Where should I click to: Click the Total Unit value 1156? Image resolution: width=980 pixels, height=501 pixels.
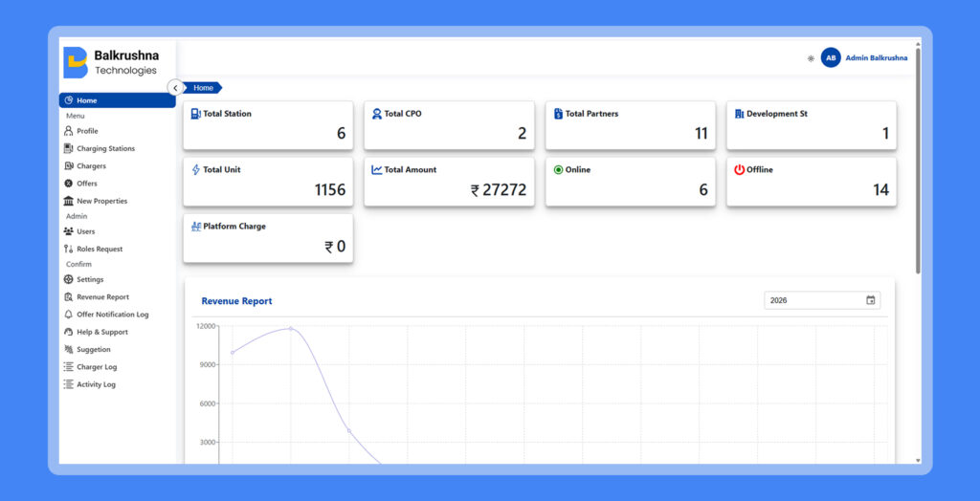(330, 190)
